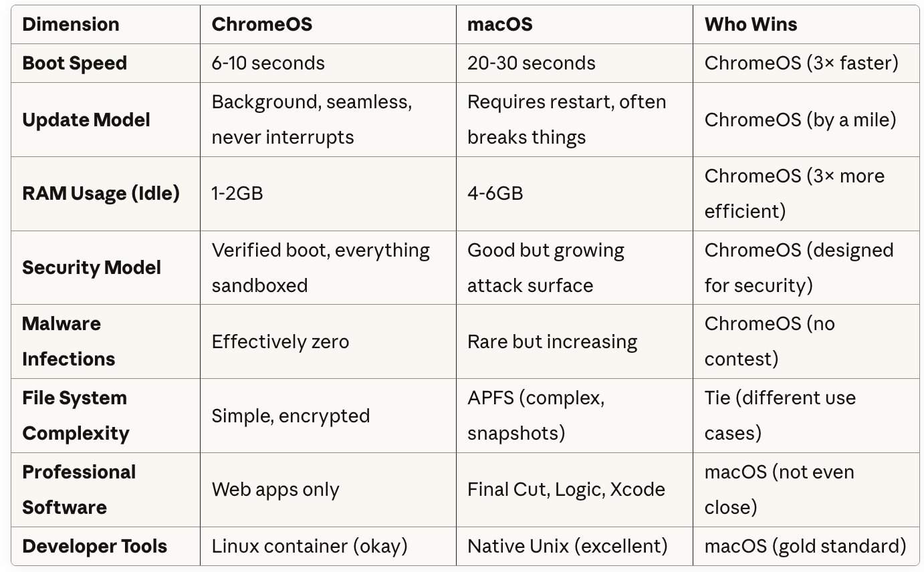Click the "Security Model" row label
The height and width of the screenshot is (572, 924).
tap(91, 268)
